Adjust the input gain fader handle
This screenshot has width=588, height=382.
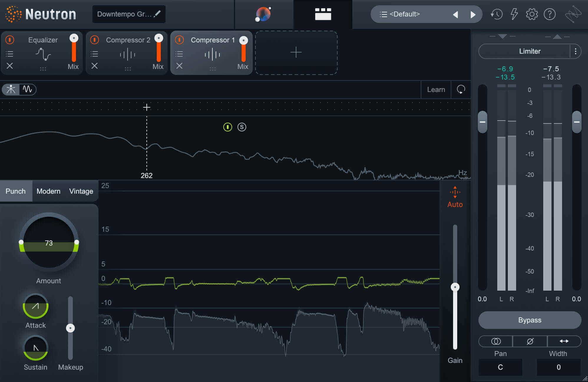483,122
